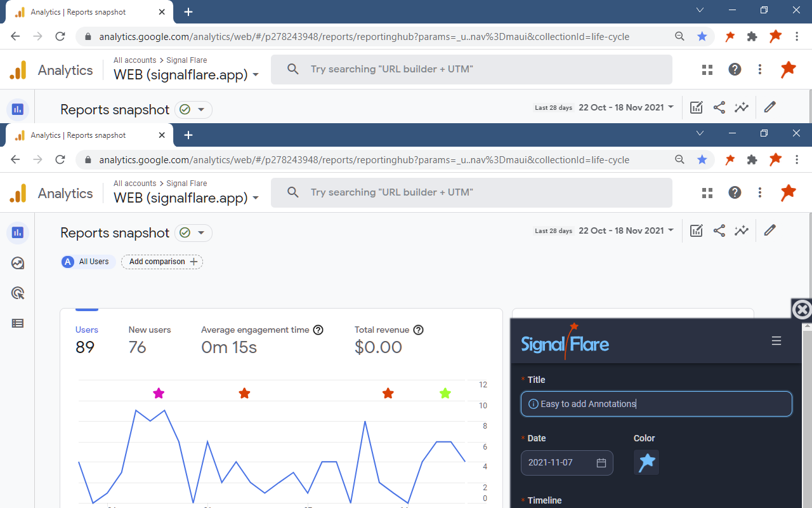Open the Configure list icon in sidebar

click(x=18, y=323)
